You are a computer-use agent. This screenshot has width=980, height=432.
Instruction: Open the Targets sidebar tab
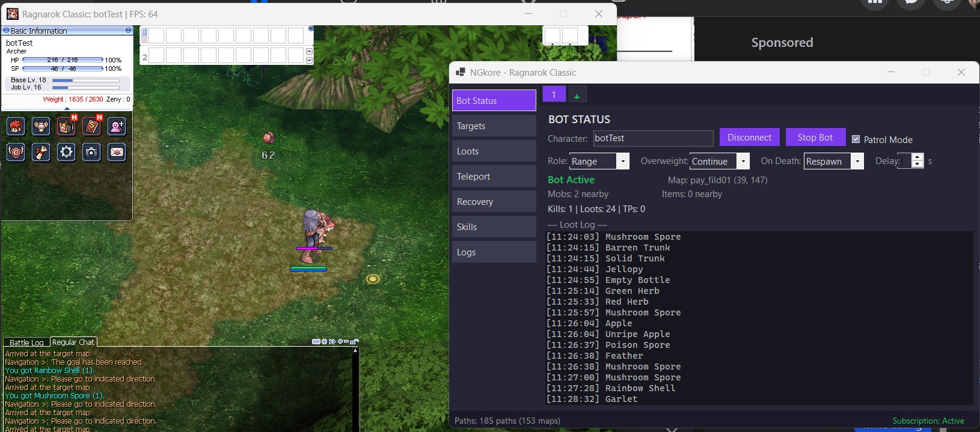tap(494, 126)
